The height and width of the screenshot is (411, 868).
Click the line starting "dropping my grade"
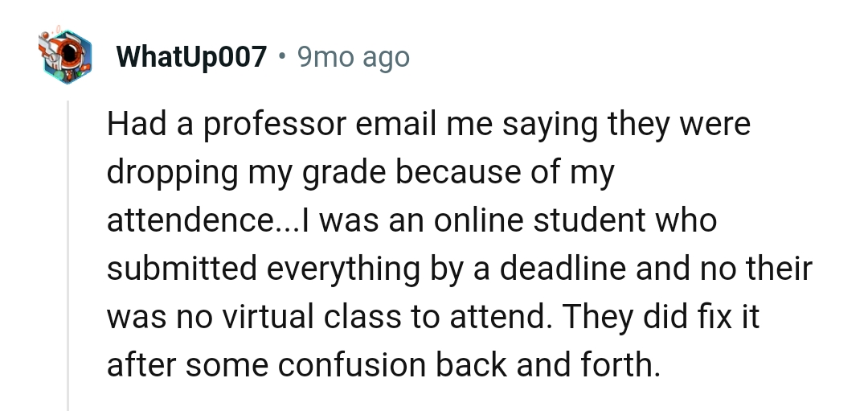360,173
